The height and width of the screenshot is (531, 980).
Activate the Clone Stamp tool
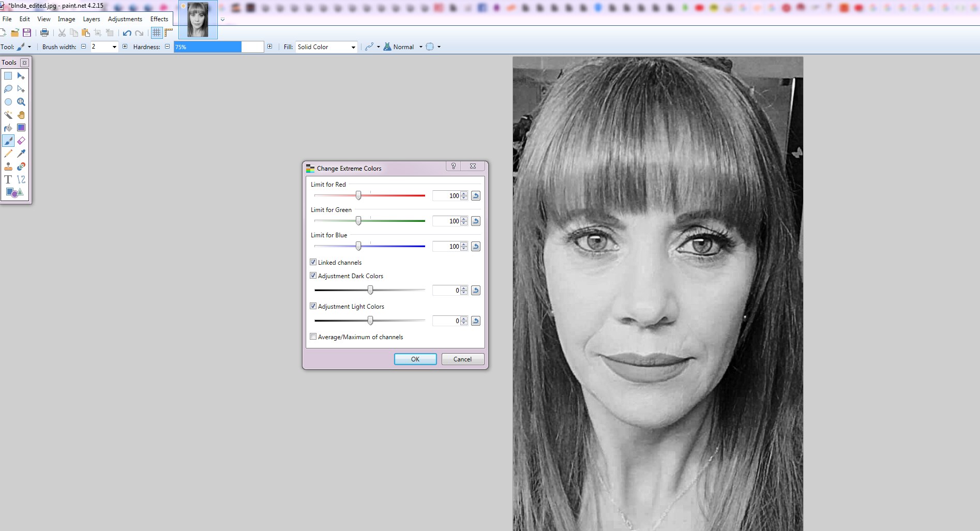[x=8, y=166]
